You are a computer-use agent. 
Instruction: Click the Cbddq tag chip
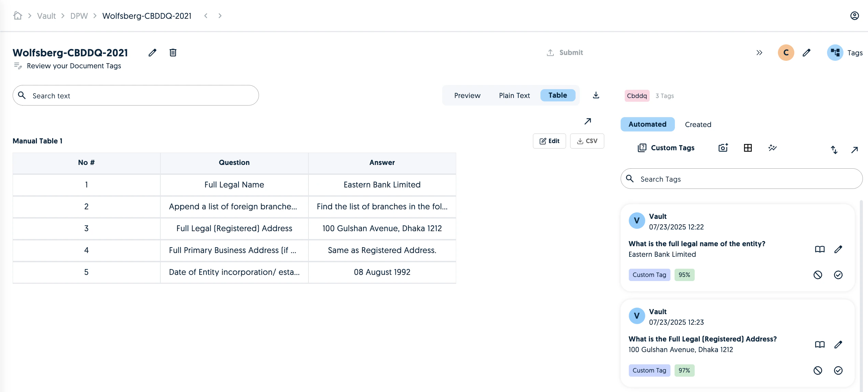(637, 96)
